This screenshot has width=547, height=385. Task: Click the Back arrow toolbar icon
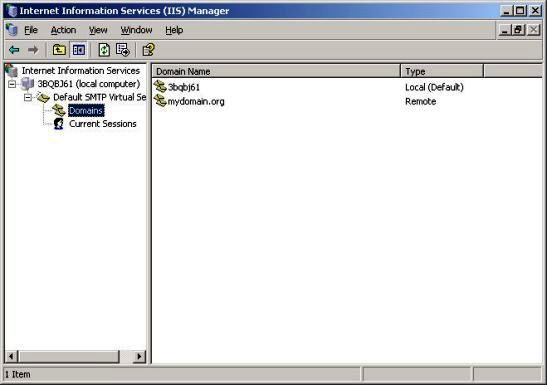(14, 50)
